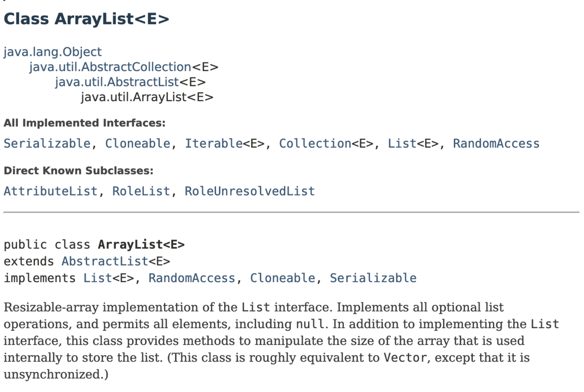Image resolution: width=584 pixels, height=392 pixels.
Task: Open the java.lang.Object link
Action: click(x=53, y=52)
